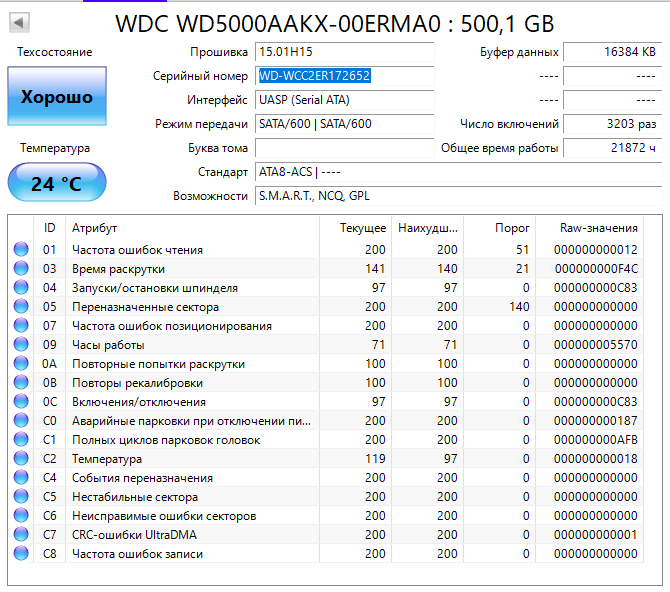Select row Аварийные парковки при отключении
The image size is (670, 592).
coord(327,421)
